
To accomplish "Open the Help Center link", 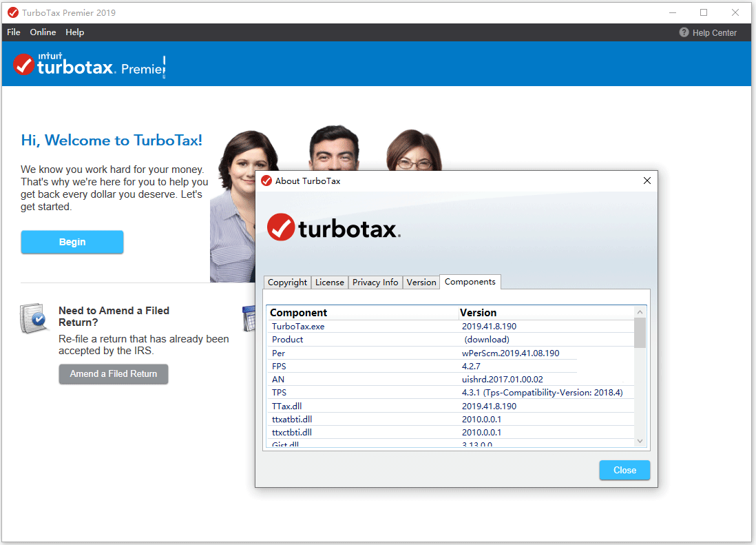I will click(x=714, y=33).
